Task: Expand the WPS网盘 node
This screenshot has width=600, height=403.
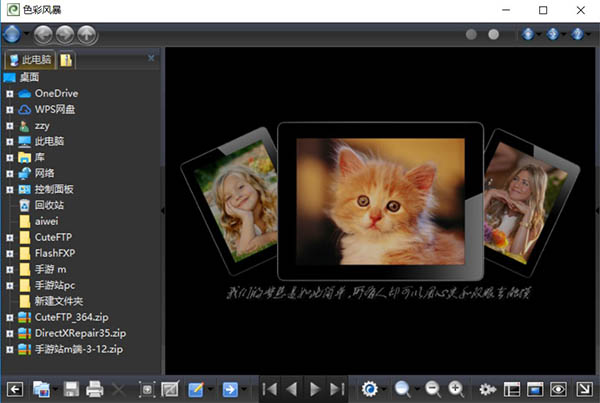Action: click(x=10, y=110)
